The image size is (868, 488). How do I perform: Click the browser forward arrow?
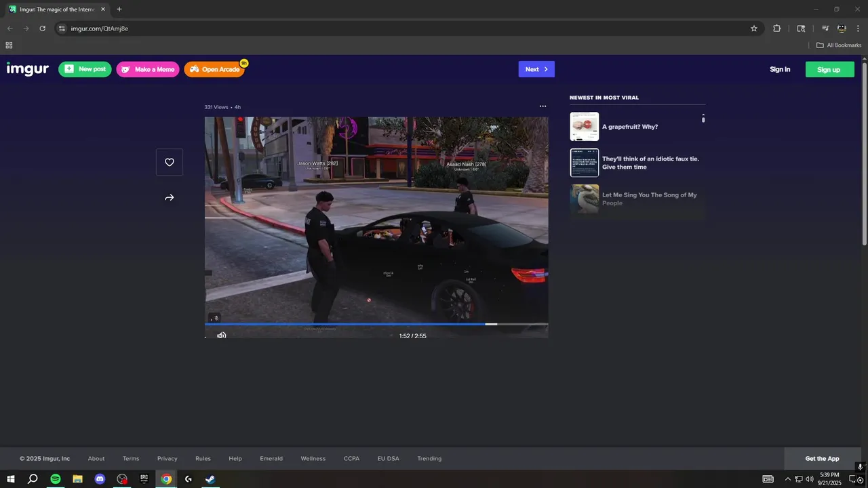click(x=26, y=28)
